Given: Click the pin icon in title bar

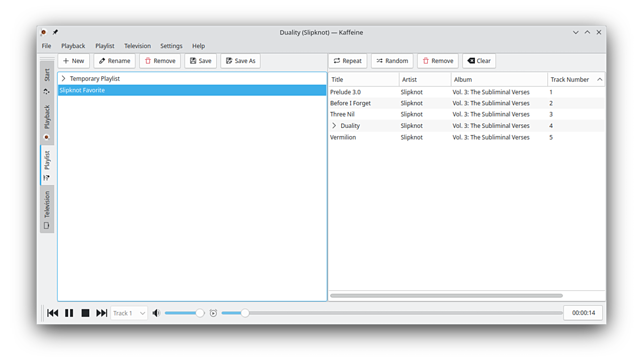Looking at the screenshot, I should pos(55,32).
